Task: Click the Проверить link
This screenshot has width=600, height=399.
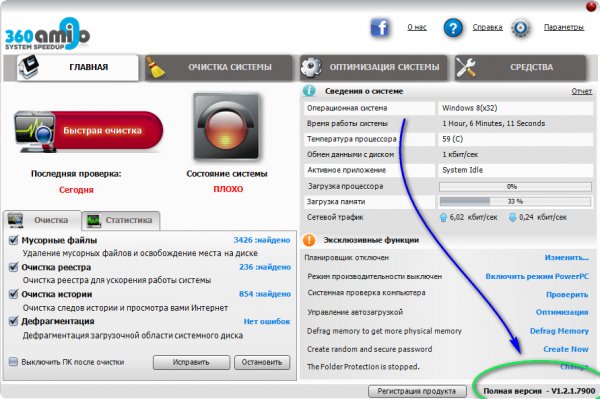Action: point(567,295)
